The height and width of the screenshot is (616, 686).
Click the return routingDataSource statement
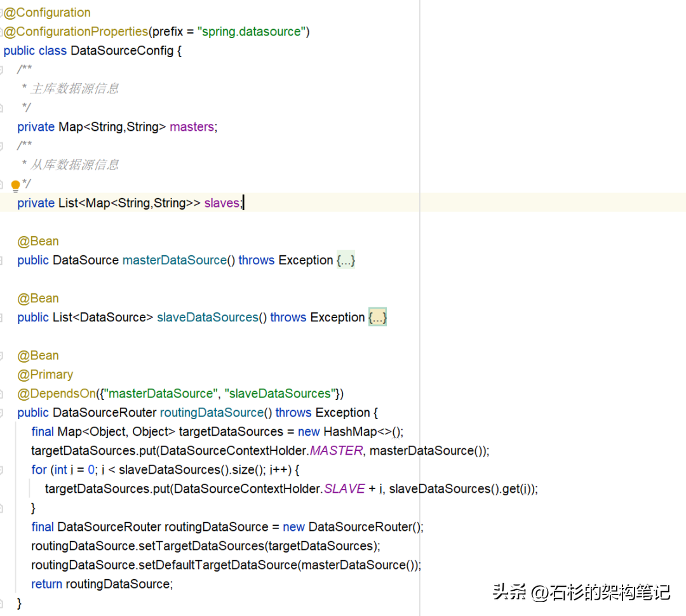[102, 584]
